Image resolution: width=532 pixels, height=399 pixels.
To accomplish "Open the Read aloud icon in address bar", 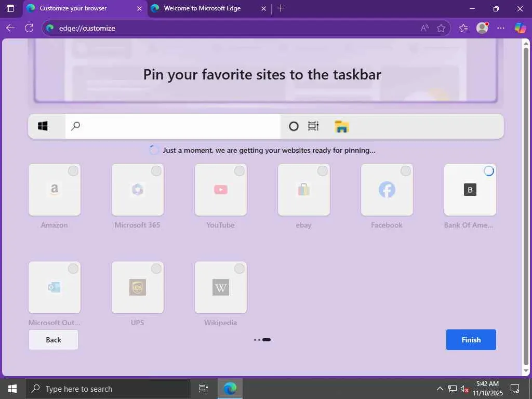I will point(424,28).
